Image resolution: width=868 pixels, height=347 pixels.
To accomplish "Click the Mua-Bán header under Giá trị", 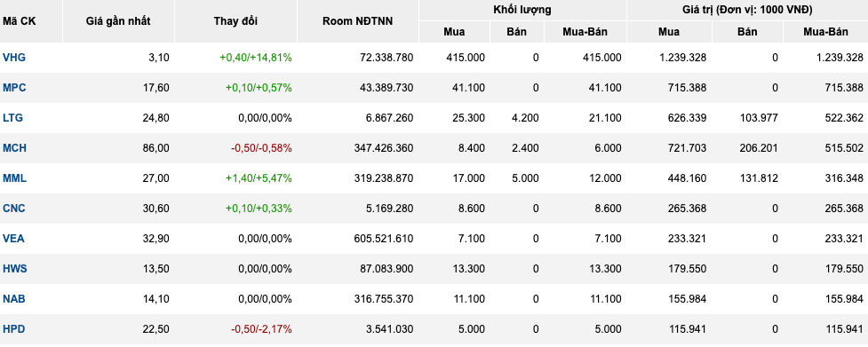I will (825, 32).
